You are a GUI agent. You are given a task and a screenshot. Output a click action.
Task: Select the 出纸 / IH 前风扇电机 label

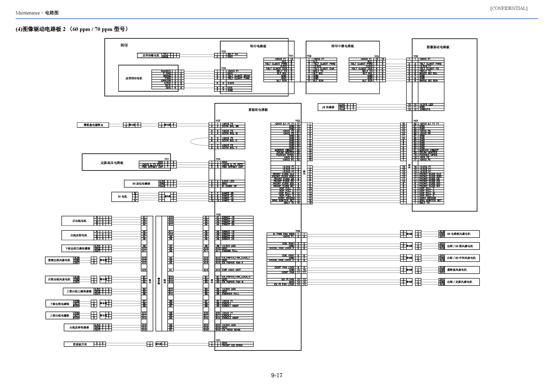pos(460,246)
